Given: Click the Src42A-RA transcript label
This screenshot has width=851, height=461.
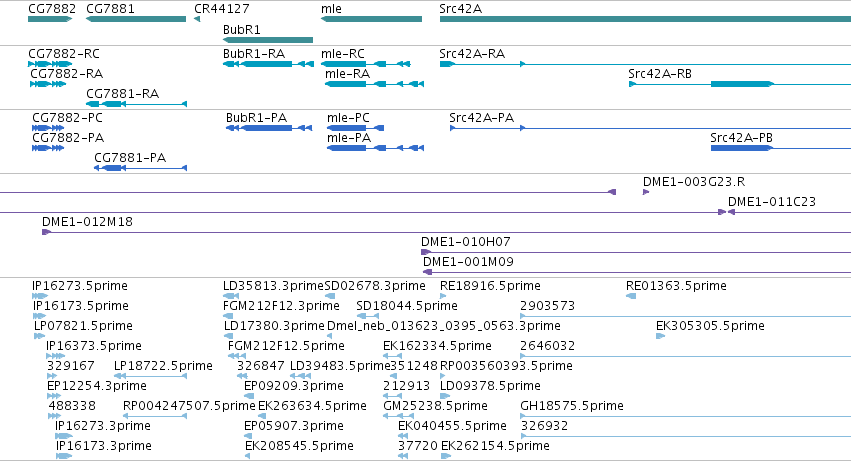Looking at the screenshot, I should coord(472,54).
